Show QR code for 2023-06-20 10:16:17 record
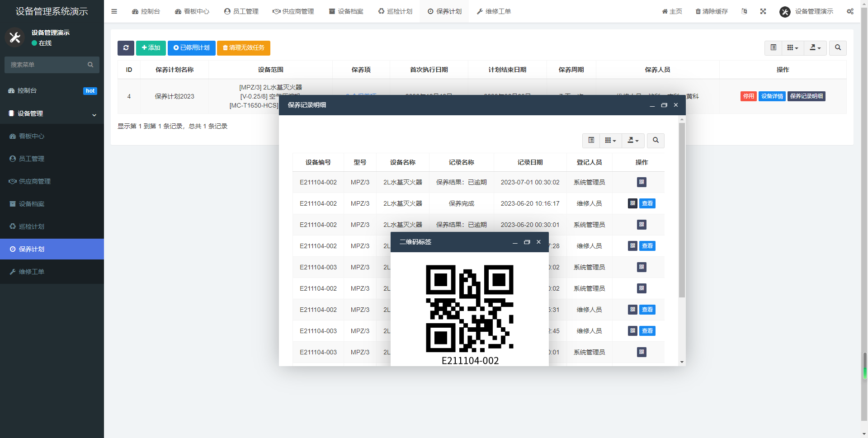This screenshot has height=438, width=868. [632, 203]
